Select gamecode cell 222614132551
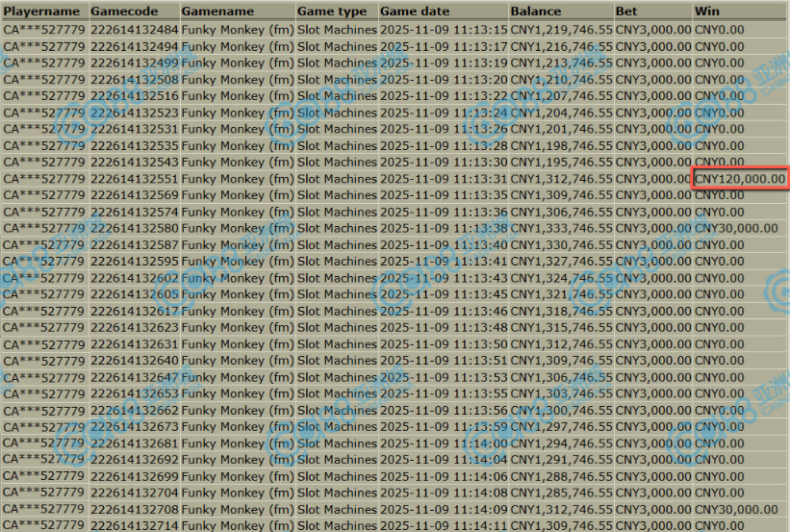The height and width of the screenshot is (532, 790). [x=134, y=179]
